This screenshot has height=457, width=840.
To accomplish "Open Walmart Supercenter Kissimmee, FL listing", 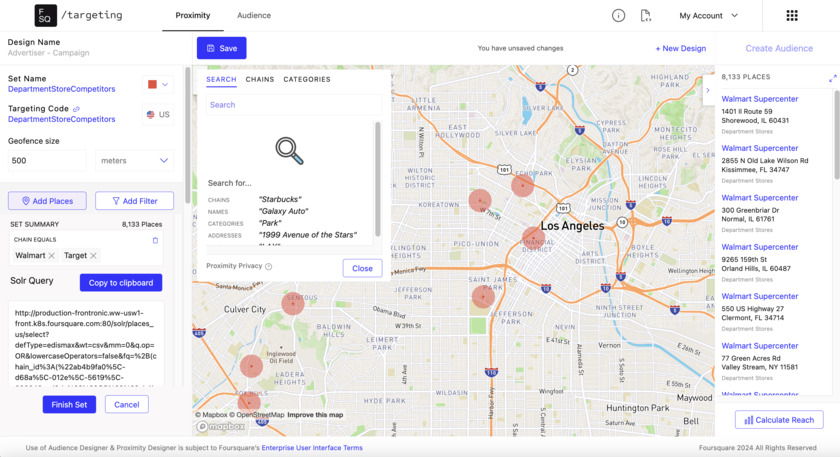I will (x=760, y=148).
